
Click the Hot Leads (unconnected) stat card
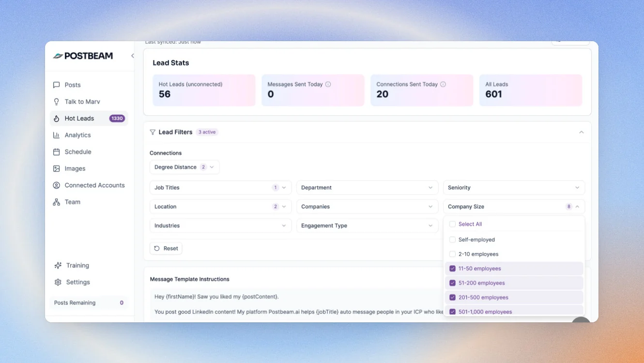204,90
